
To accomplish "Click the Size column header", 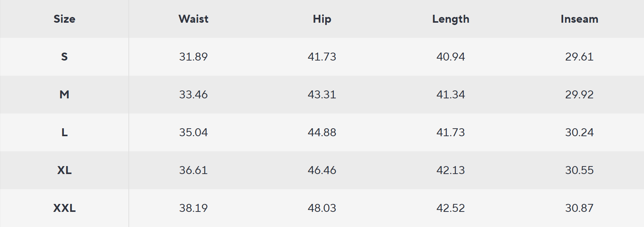I will tap(64, 19).
